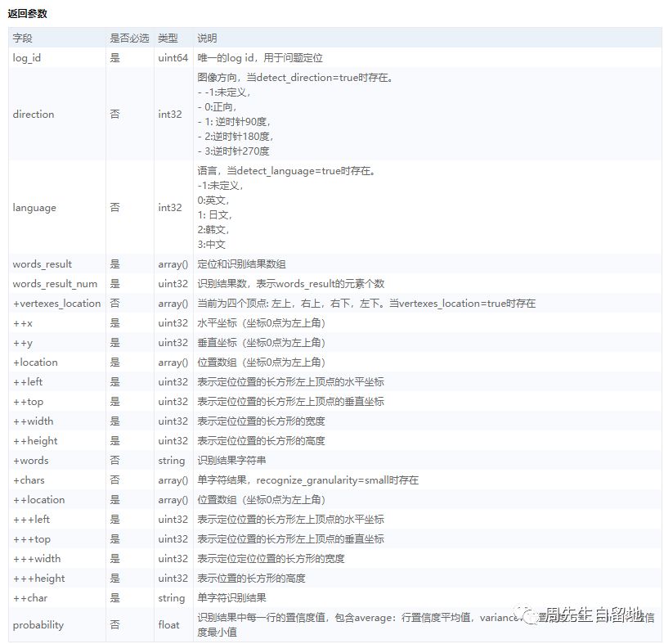Image resolution: width=664 pixels, height=644 pixels.
Task: Click the probability field cell
Action: 38,625
